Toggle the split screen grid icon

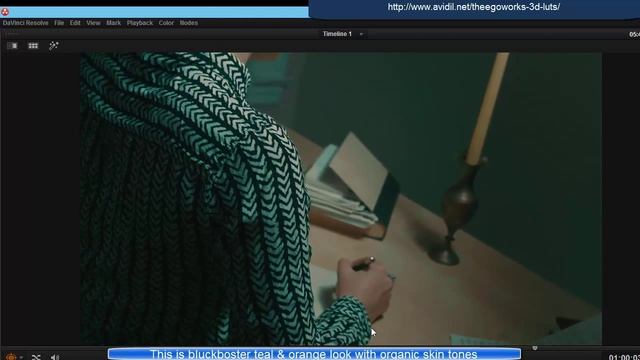pyautogui.click(x=33, y=46)
